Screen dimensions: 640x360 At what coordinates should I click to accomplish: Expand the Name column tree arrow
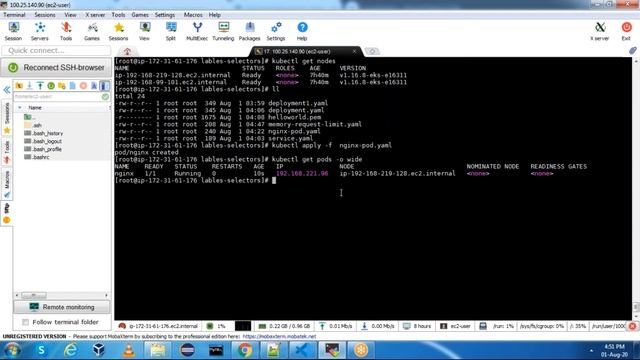20,108
